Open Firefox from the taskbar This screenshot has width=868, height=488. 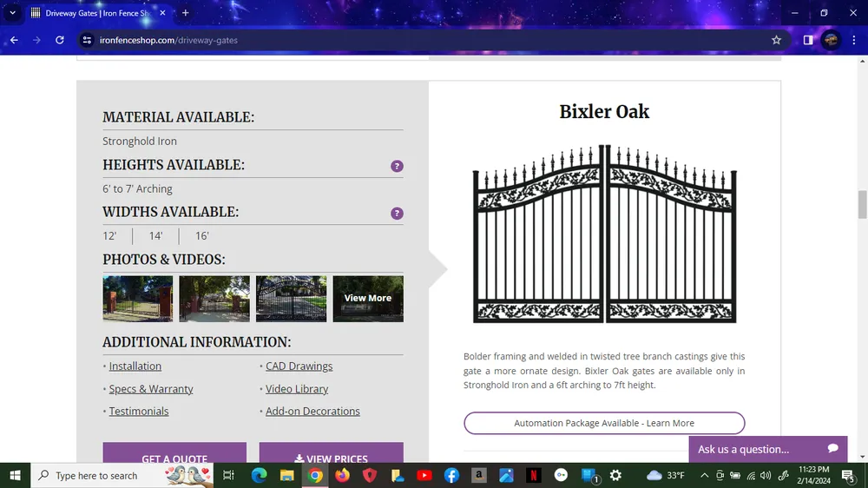pyautogui.click(x=342, y=475)
